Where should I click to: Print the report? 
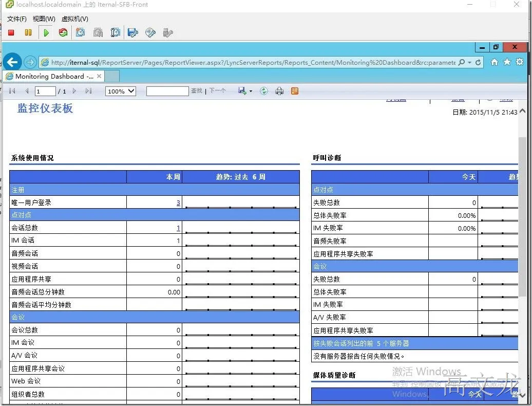279,91
